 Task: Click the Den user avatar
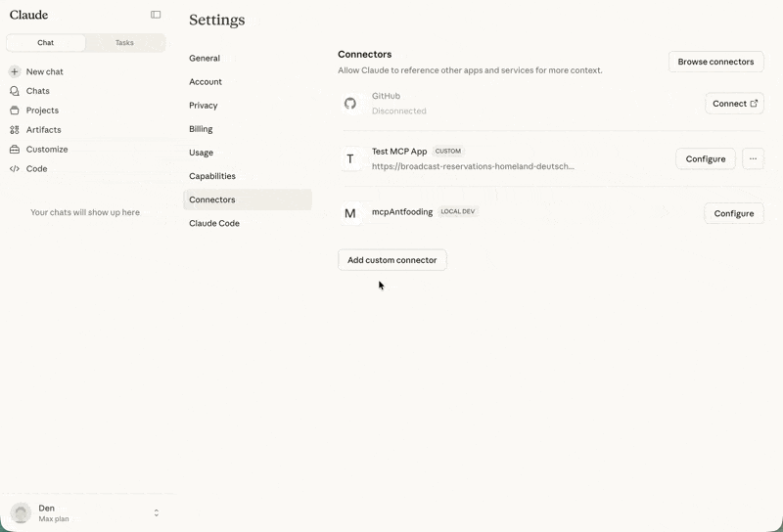pyautogui.click(x=21, y=512)
